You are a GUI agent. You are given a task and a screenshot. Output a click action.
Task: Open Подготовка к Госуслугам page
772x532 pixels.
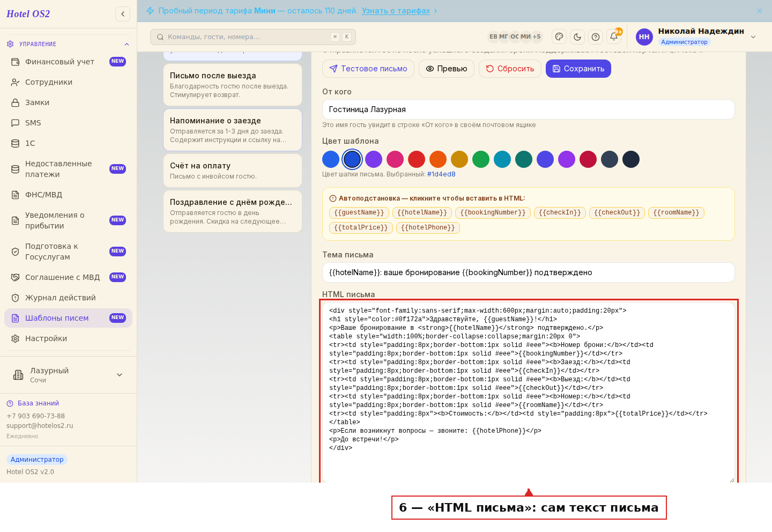(x=68, y=252)
